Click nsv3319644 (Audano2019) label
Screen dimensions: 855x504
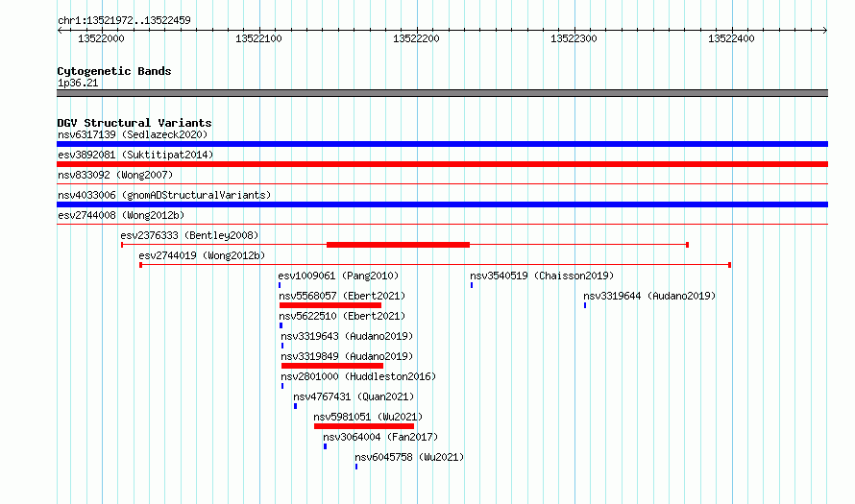(649, 296)
